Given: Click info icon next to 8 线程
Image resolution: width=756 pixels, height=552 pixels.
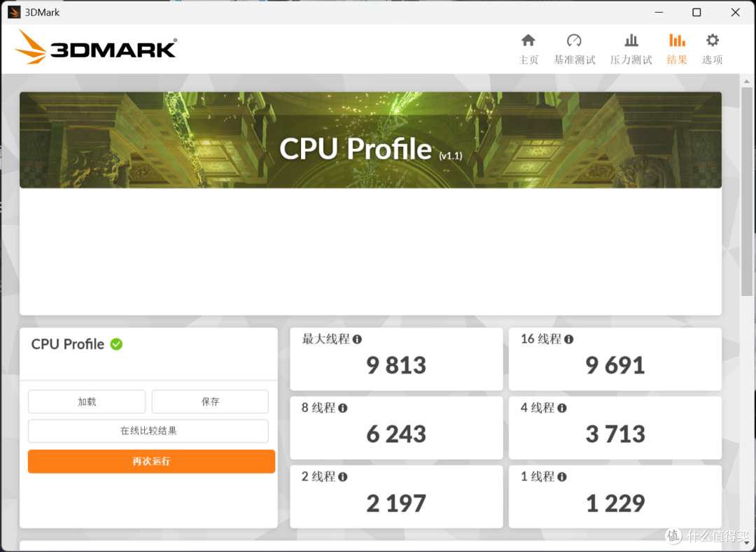Looking at the screenshot, I should (343, 409).
